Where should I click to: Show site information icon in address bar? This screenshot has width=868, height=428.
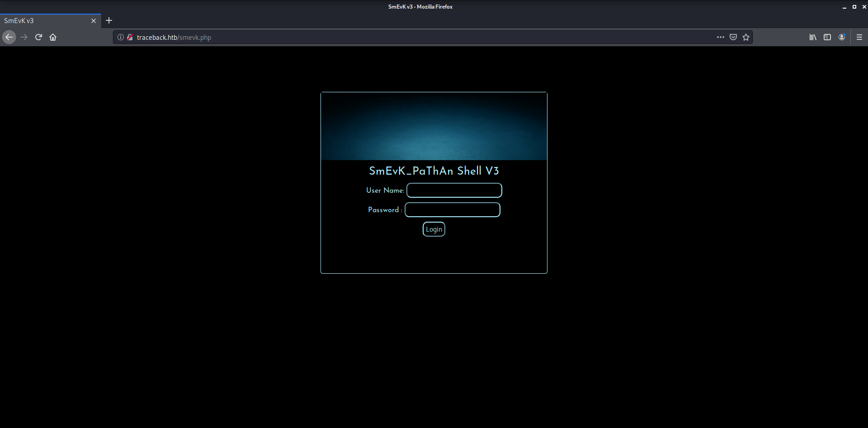[121, 38]
